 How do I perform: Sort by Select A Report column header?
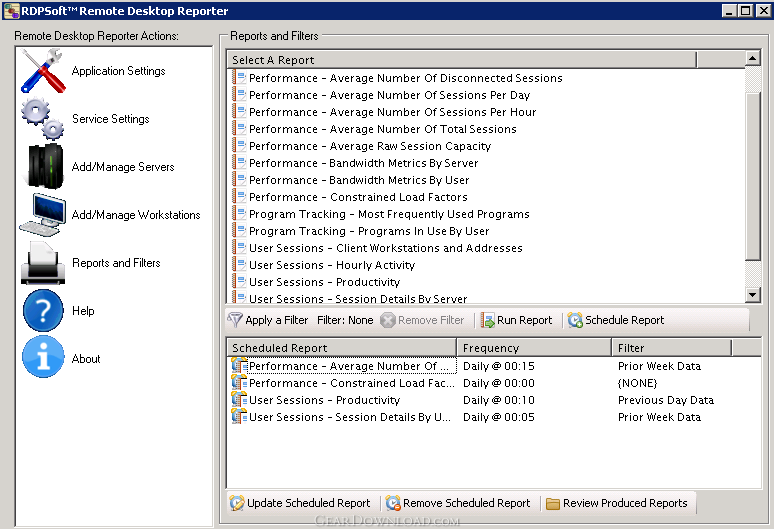tap(462, 60)
